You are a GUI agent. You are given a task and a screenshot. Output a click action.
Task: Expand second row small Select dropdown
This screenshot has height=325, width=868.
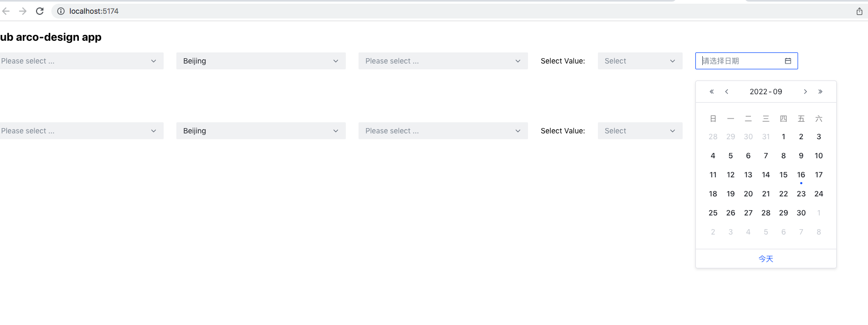point(640,131)
